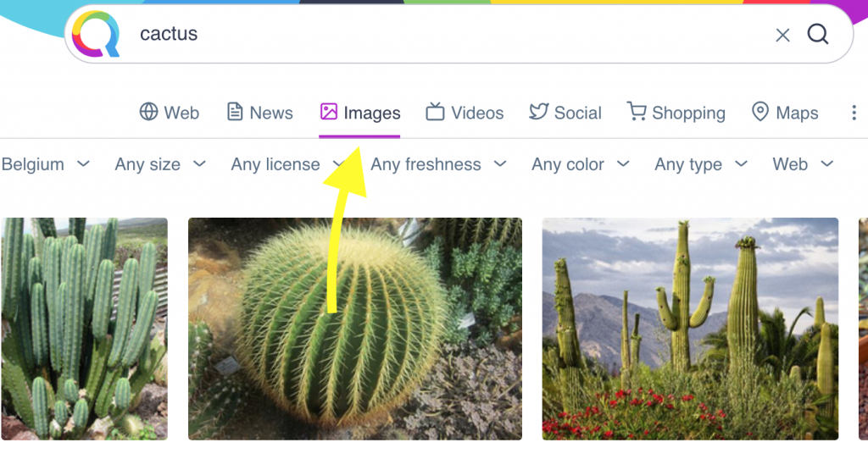This screenshot has width=868, height=459.
Task: Expand the Any license filter
Action: [285, 164]
